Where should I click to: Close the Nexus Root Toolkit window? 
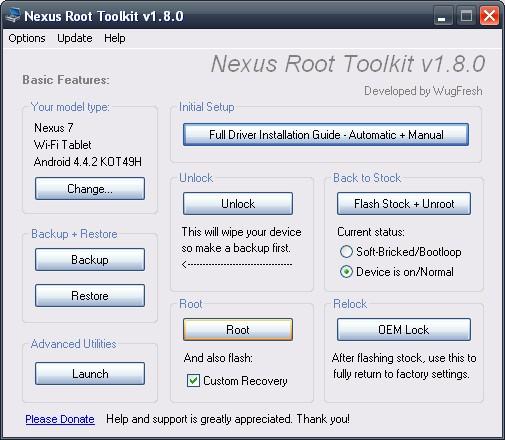[489, 16]
